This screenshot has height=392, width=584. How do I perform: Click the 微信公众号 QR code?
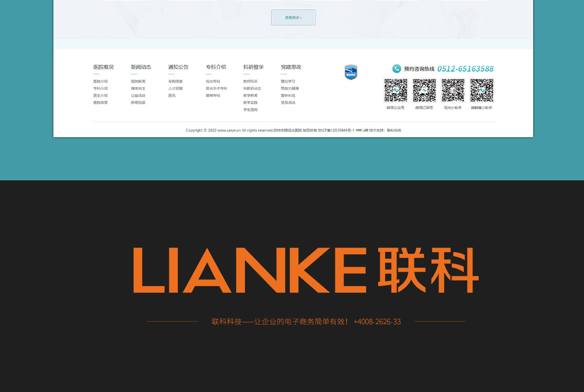pyautogui.click(x=395, y=90)
